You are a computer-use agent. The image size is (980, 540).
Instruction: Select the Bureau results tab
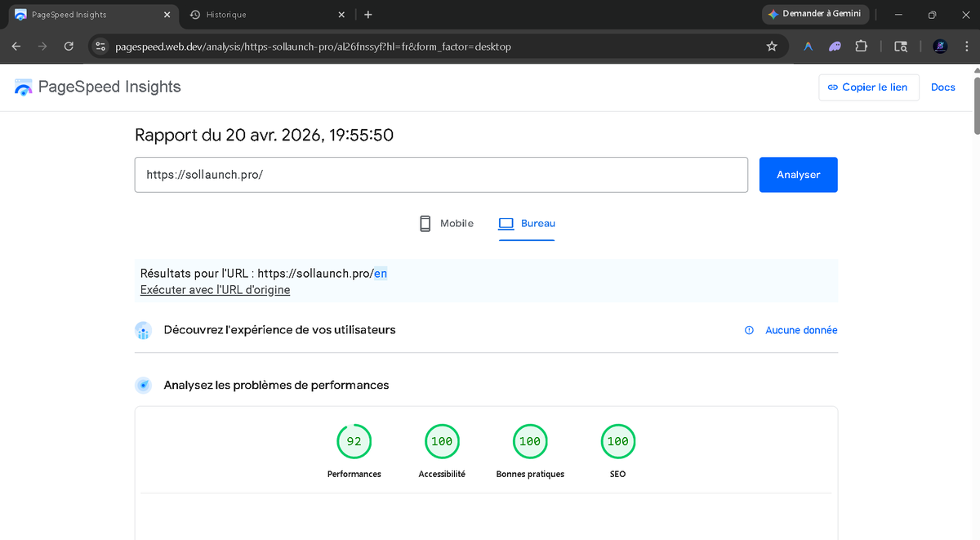click(527, 223)
